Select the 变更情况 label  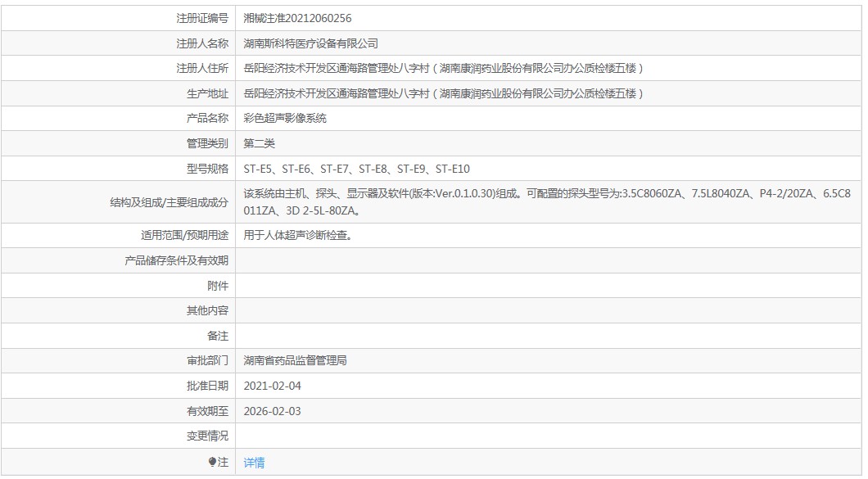click(x=208, y=436)
